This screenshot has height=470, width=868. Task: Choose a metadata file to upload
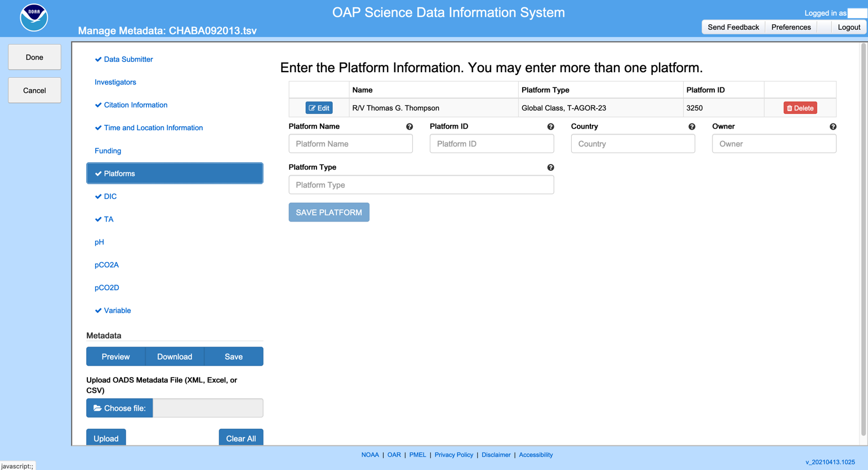(119, 408)
